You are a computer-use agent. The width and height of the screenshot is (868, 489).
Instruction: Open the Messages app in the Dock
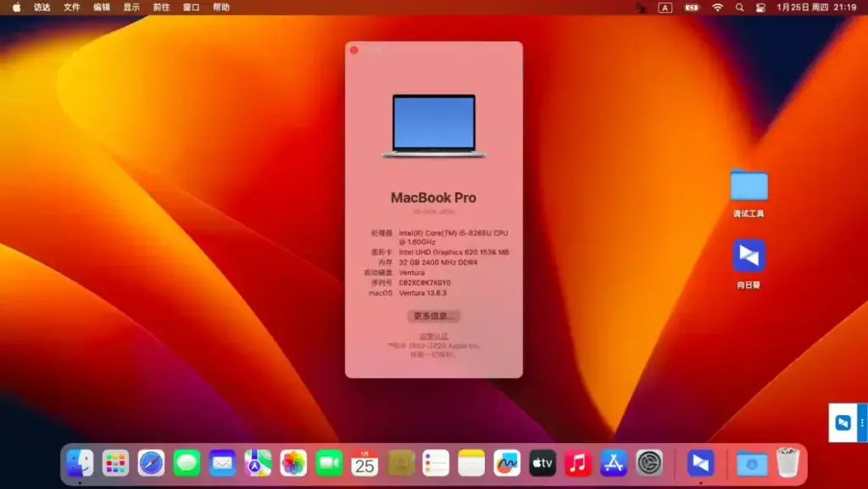pyautogui.click(x=186, y=463)
